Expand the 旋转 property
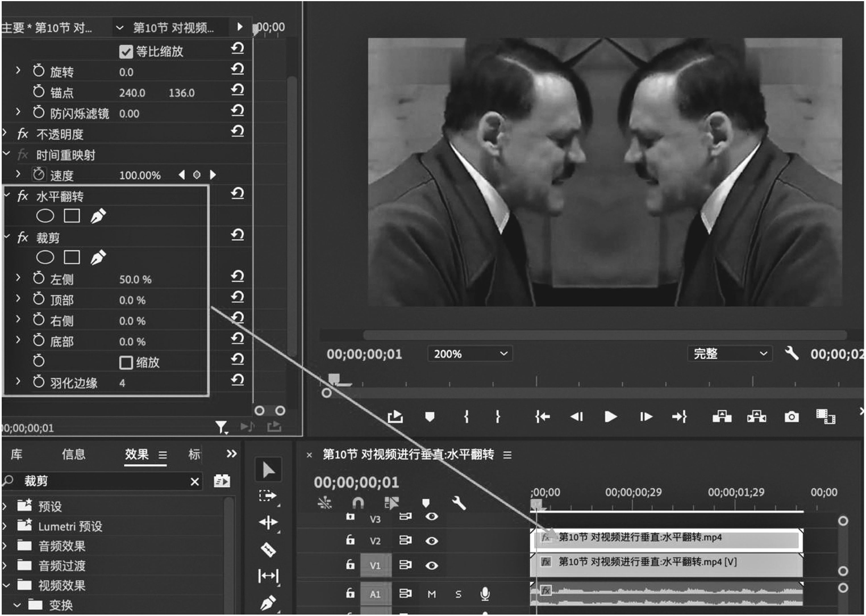The image size is (866, 616). 18,70
